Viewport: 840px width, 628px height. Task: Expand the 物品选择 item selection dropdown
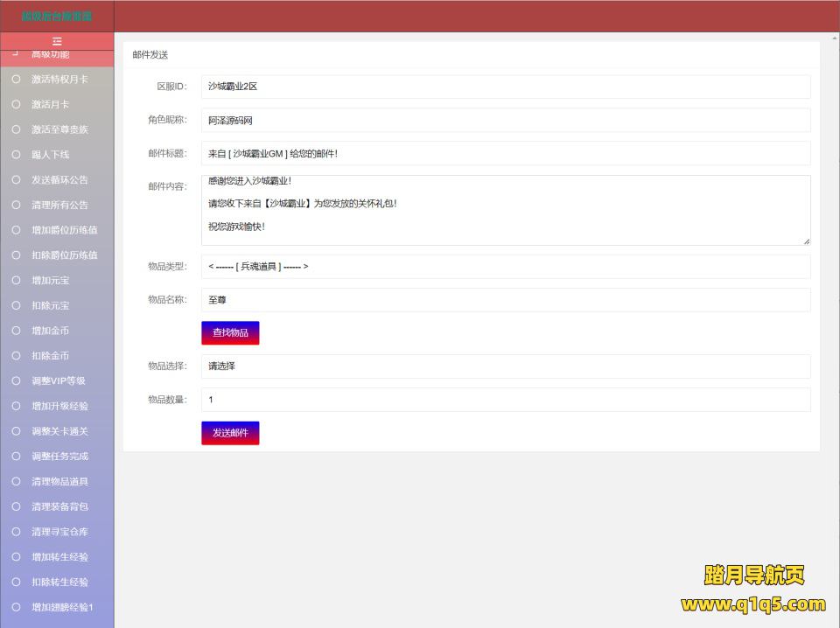click(506, 366)
